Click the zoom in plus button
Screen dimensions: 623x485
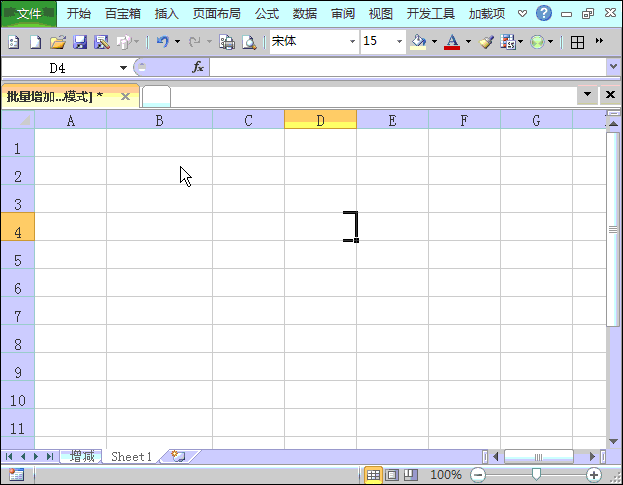[594, 475]
